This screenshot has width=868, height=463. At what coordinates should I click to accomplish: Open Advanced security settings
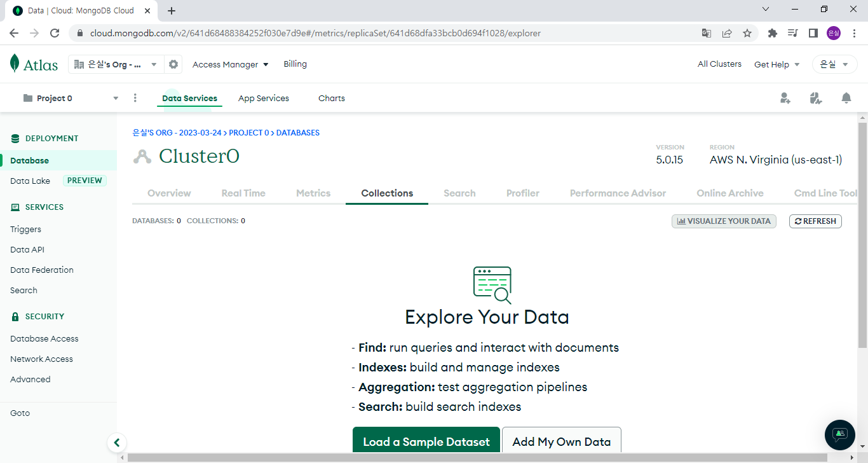[x=31, y=379]
